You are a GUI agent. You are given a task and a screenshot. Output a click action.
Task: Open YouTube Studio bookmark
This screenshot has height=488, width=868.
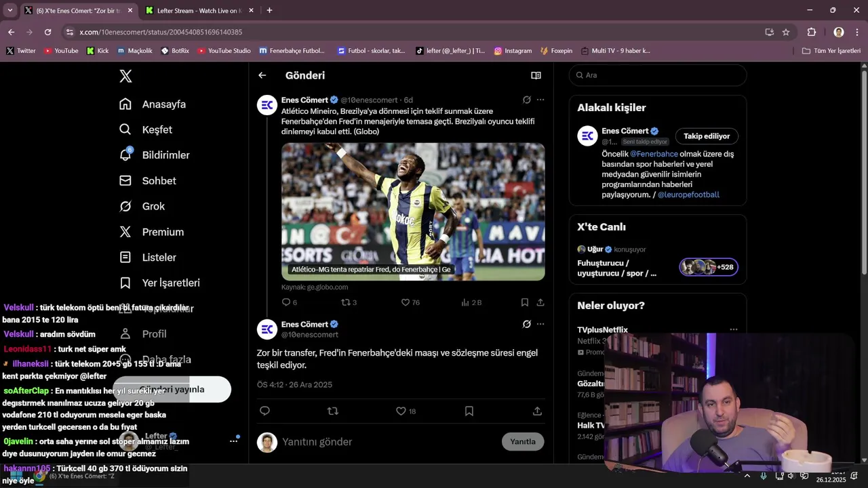224,51
